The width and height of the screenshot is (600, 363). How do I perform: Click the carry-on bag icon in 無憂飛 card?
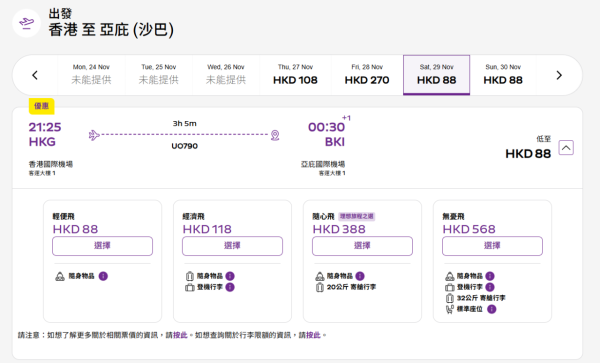(x=450, y=287)
